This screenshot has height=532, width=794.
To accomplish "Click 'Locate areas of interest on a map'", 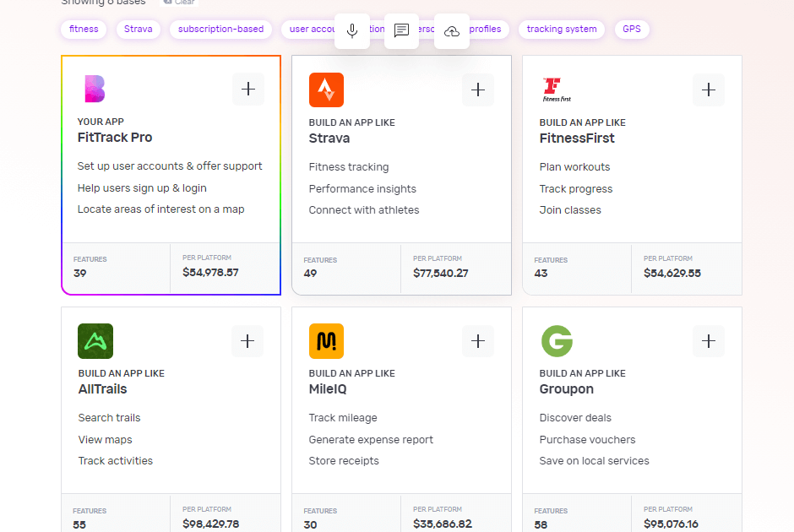I will pyautogui.click(x=160, y=209).
